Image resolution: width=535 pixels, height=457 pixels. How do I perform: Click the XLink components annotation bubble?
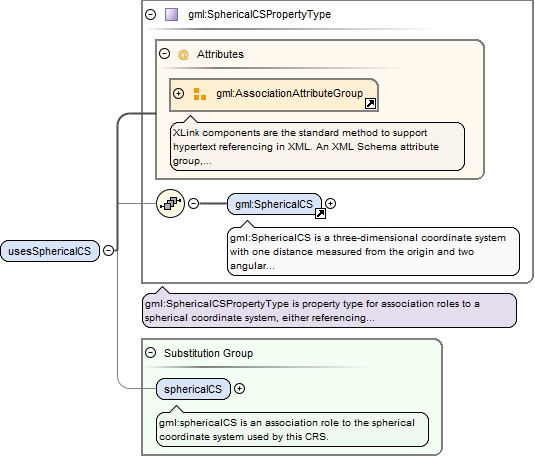317,146
